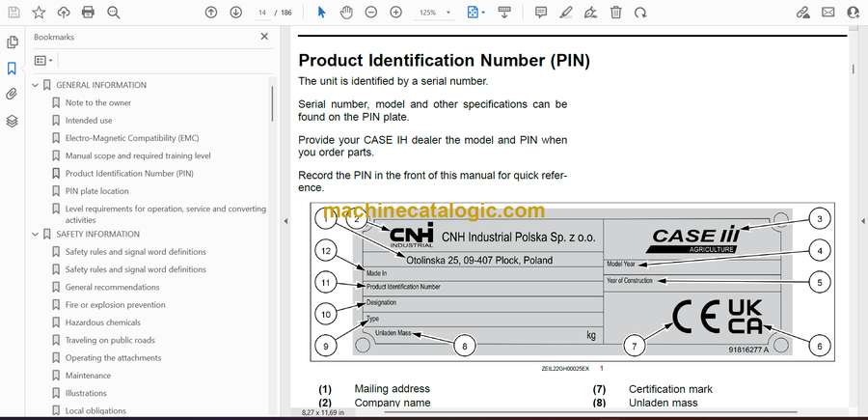Open the Local obligations bookmark
This screenshot has height=420, width=868.
95,410
